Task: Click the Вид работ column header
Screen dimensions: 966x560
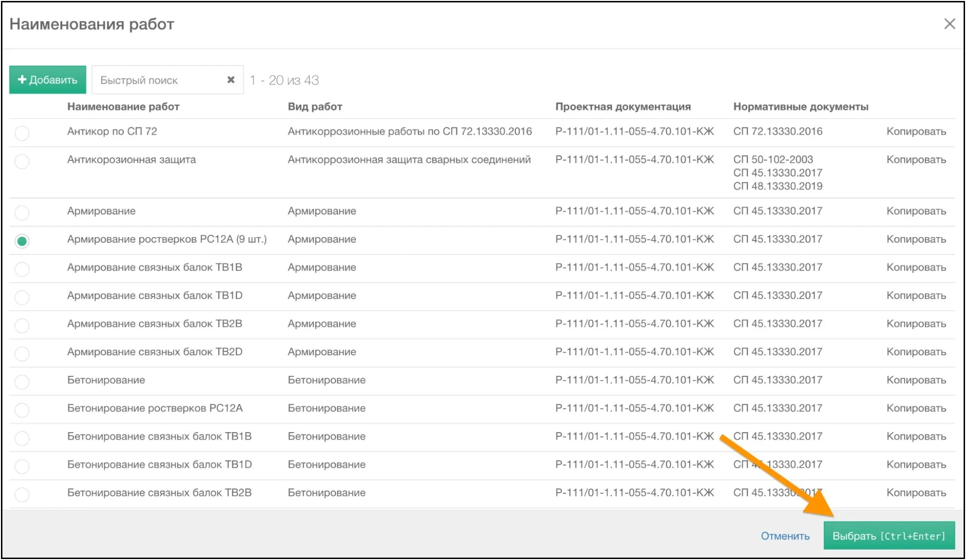Action: [315, 107]
